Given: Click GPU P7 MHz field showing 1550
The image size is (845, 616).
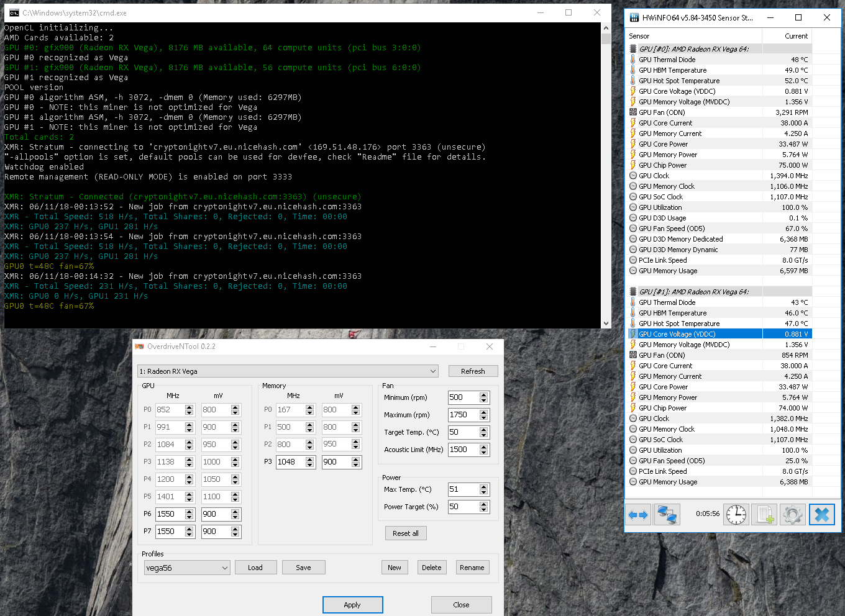Looking at the screenshot, I should (x=170, y=532).
